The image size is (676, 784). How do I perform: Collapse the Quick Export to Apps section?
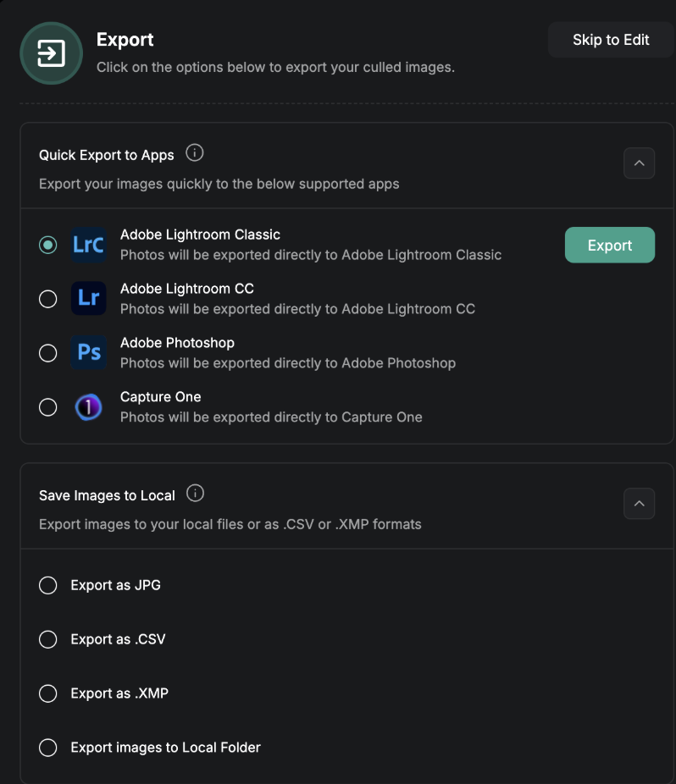640,163
